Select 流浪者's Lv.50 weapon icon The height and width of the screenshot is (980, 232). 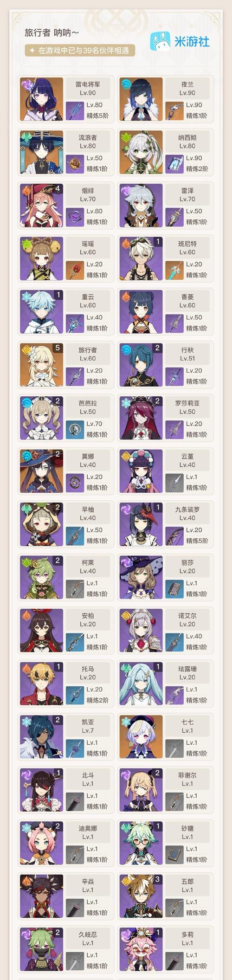click(x=75, y=163)
